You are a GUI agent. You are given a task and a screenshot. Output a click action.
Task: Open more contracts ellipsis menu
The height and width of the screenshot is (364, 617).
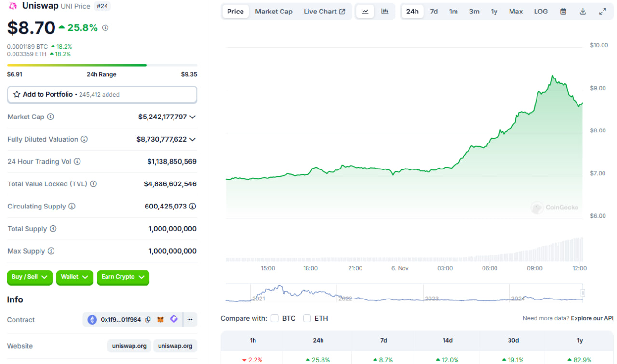[190, 319]
